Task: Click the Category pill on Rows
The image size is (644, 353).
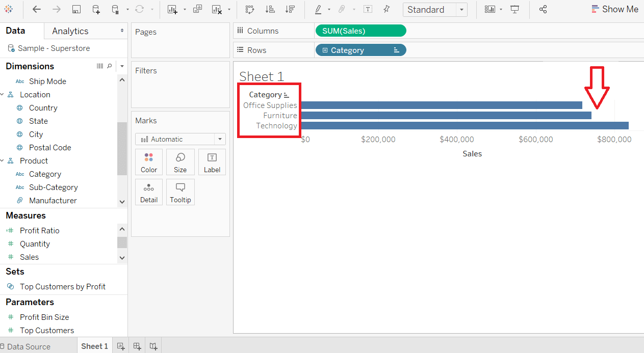Action: pos(361,50)
